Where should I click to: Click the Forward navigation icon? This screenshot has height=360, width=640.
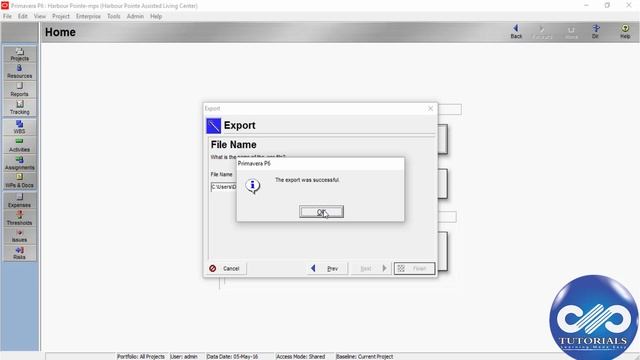542,31
